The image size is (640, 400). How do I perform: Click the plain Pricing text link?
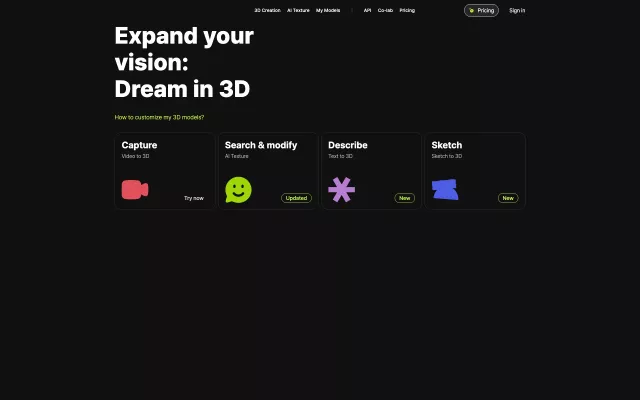407,10
